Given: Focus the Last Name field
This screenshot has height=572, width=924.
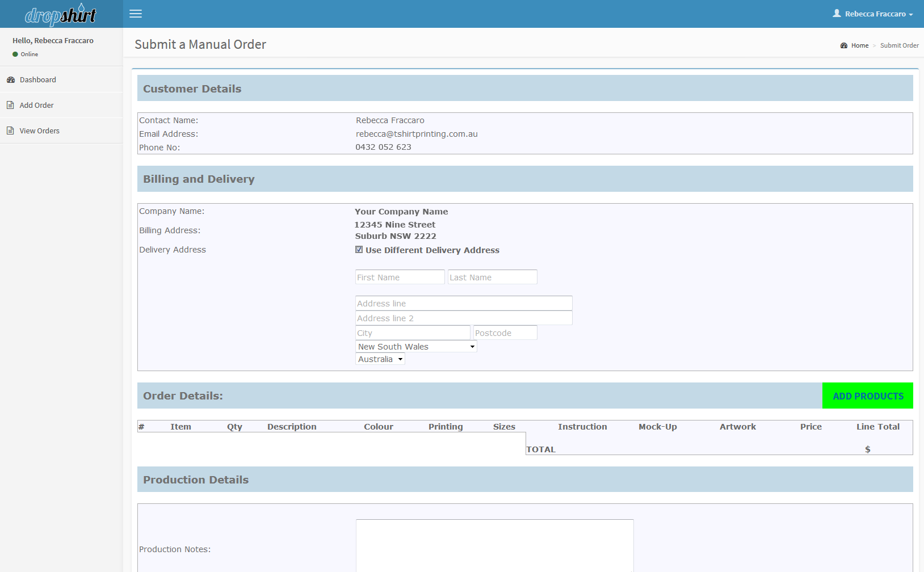Looking at the screenshot, I should pyautogui.click(x=493, y=277).
